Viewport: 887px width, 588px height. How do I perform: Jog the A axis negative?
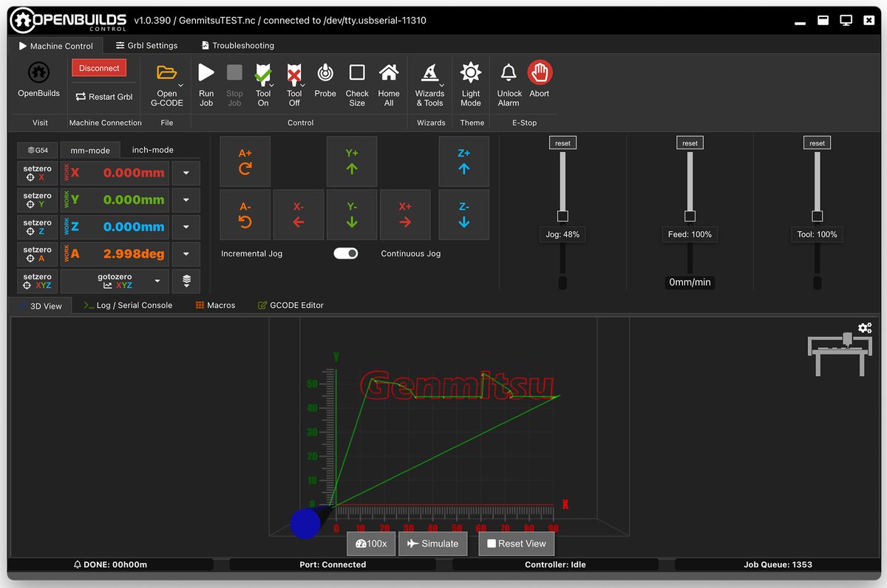click(x=245, y=215)
